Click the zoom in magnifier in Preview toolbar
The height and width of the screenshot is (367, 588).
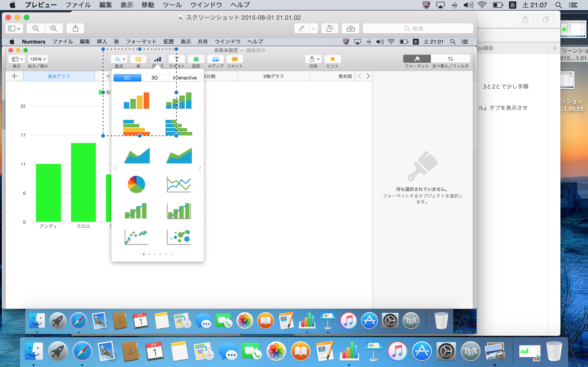pos(54,28)
